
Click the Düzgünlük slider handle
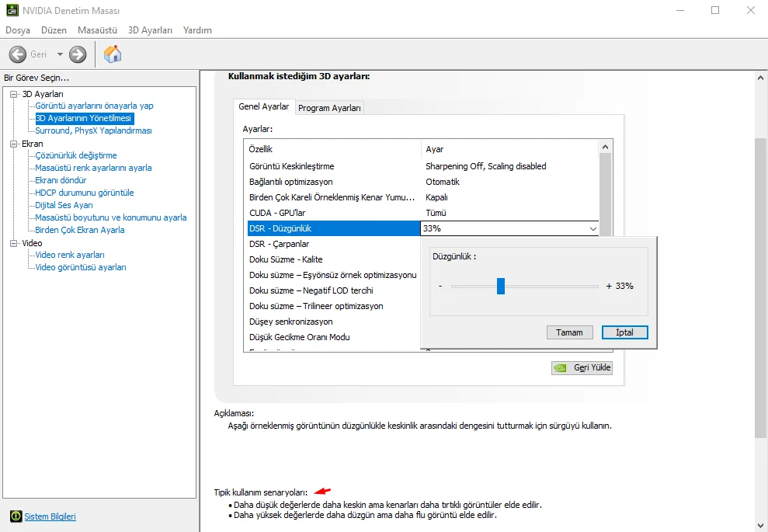point(502,286)
